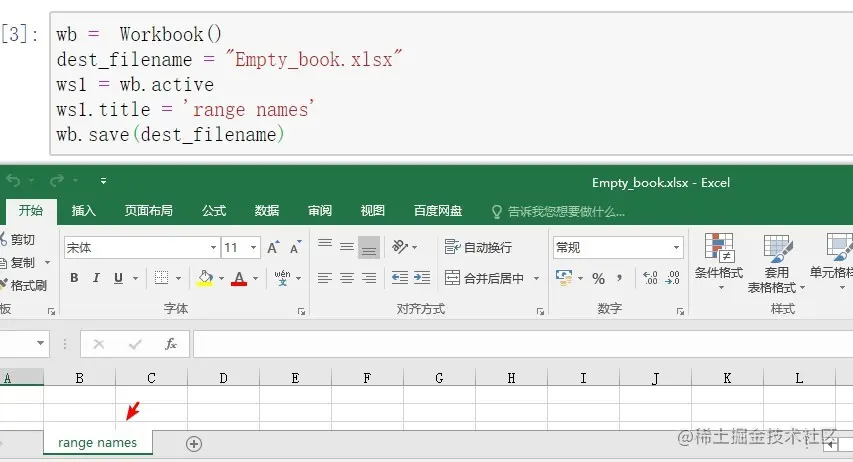Click the Redo arrow in quick access toolbar

pyautogui.click(x=57, y=181)
